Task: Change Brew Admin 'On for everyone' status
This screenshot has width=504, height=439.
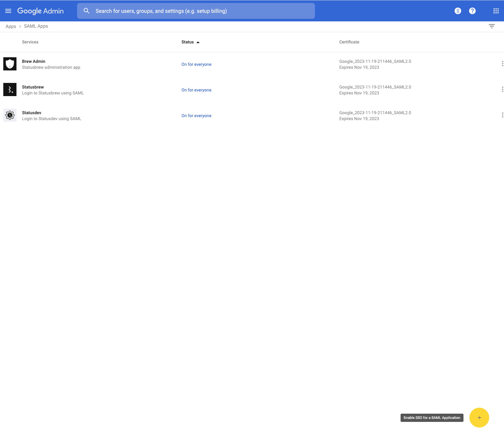Action: 196,65
